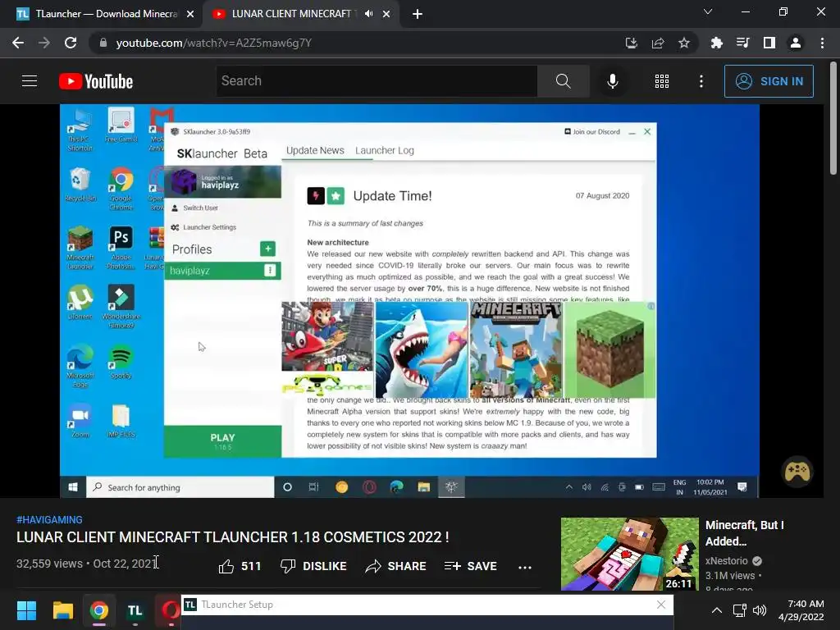Close the LUNAR CLIENT MINECRAFT tab
The height and width of the screenshot is (630, 840).
pos(386,15)
